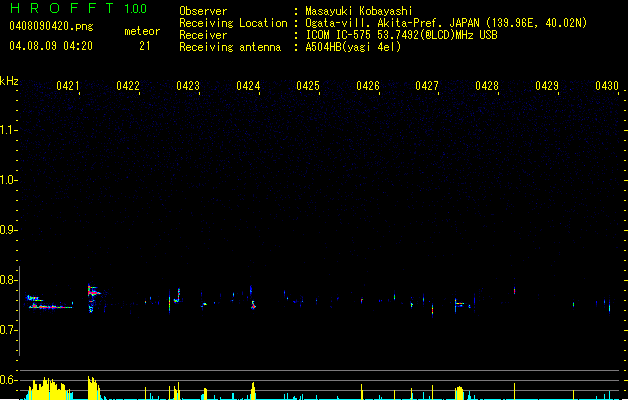
Task: Click the 0421 time marker
Action: coord(68,86)
